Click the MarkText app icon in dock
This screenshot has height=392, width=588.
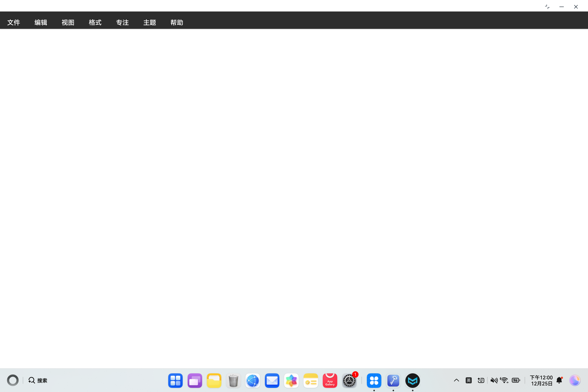[413, 381]
